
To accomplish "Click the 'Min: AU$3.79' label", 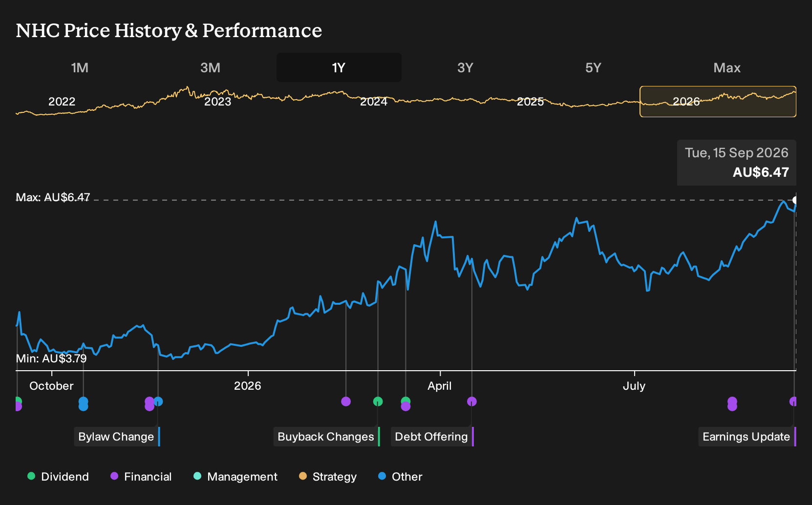I will point(51,358).
